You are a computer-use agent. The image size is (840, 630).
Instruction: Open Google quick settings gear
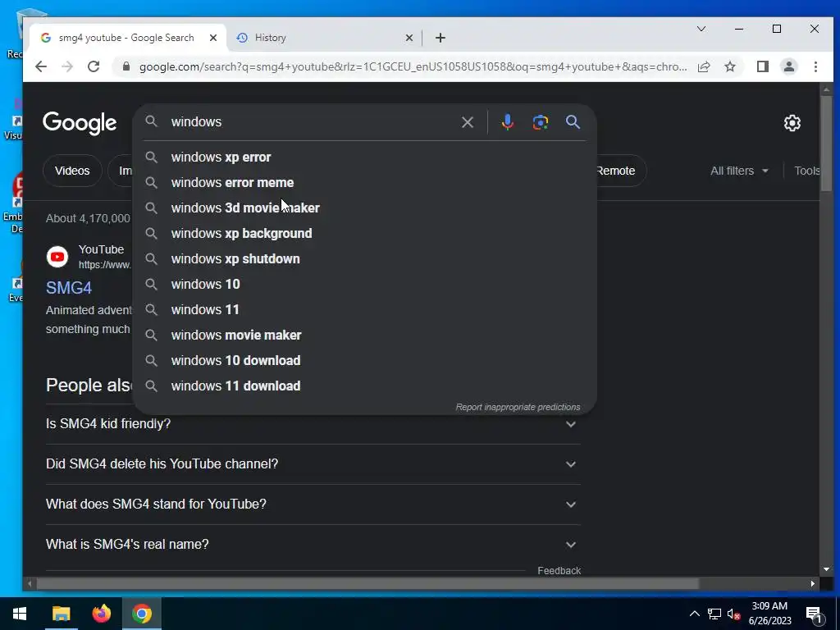(792, 123)
